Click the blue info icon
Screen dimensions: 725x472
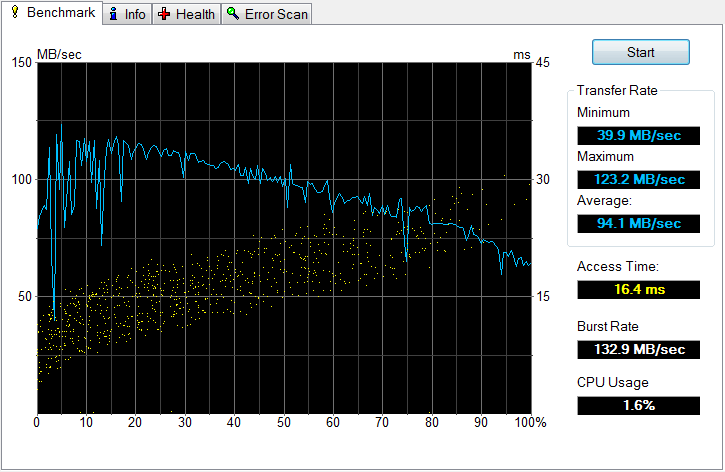(113, 14)
